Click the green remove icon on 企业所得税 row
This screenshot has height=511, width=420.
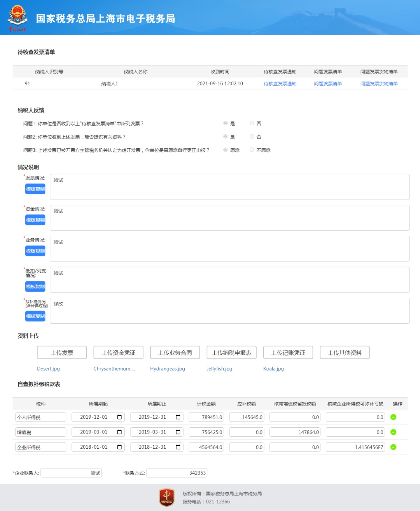coord(393,447)
